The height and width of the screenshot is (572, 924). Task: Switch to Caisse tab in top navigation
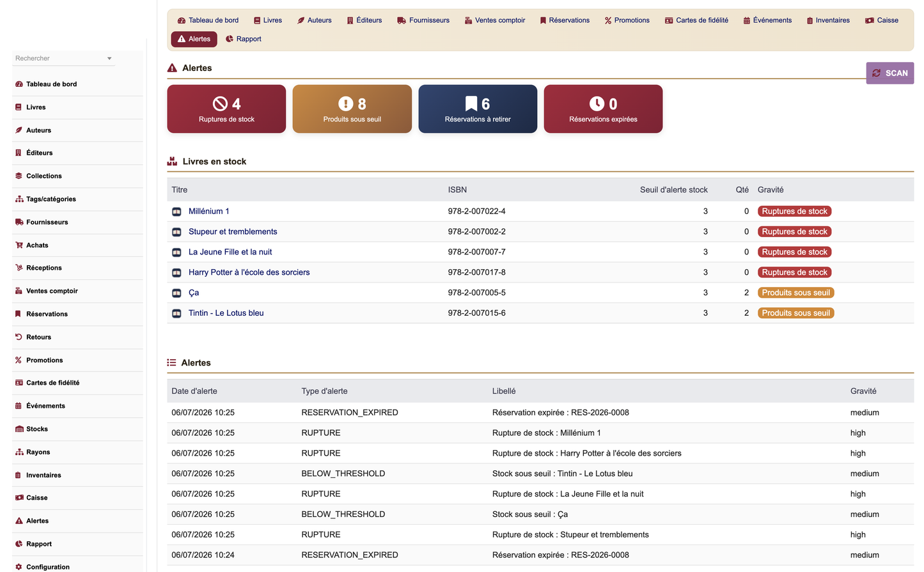pyautogui.click(x=882, y=20)
